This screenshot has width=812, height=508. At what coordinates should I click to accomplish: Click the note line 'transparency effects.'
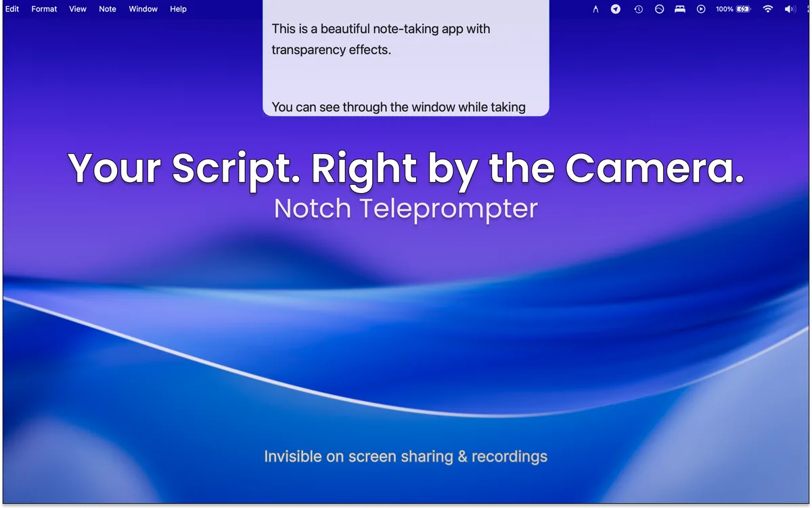click(x=332, y=49)
